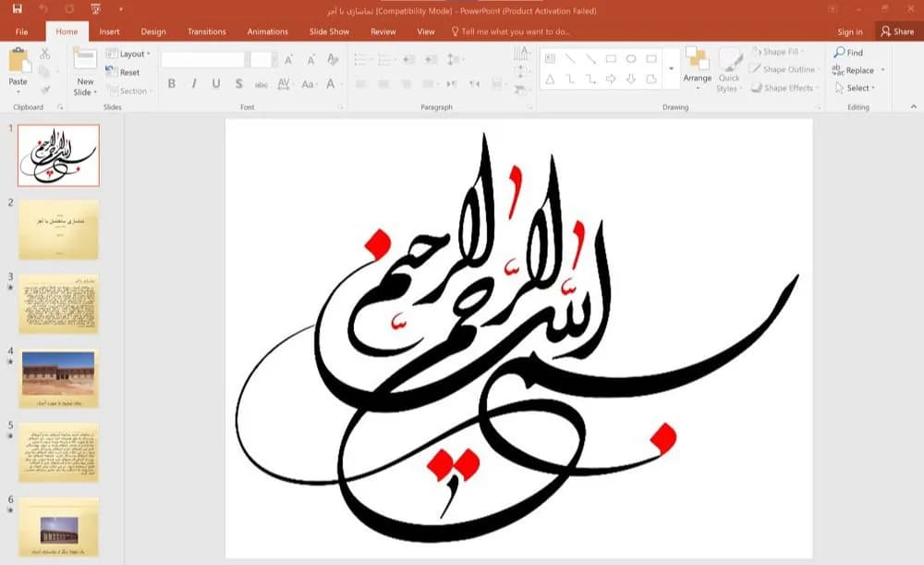Open the Section dropdown
The height and width of the screenshot is (565, 924).
coord(129,91)
